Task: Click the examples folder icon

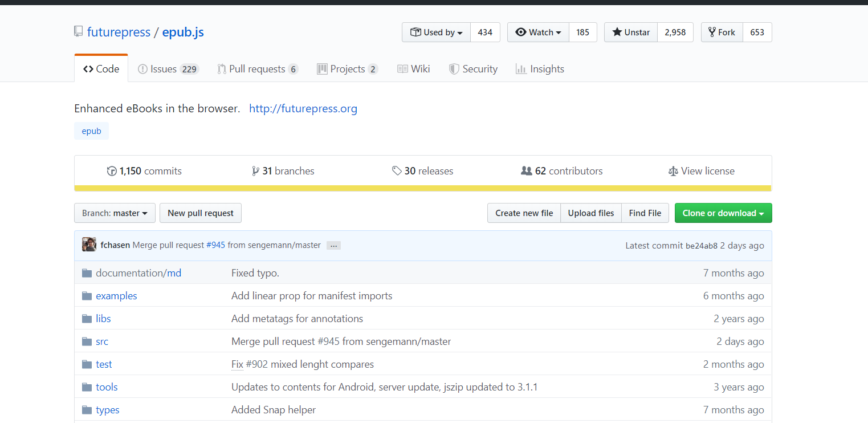Action: (87, 296)
